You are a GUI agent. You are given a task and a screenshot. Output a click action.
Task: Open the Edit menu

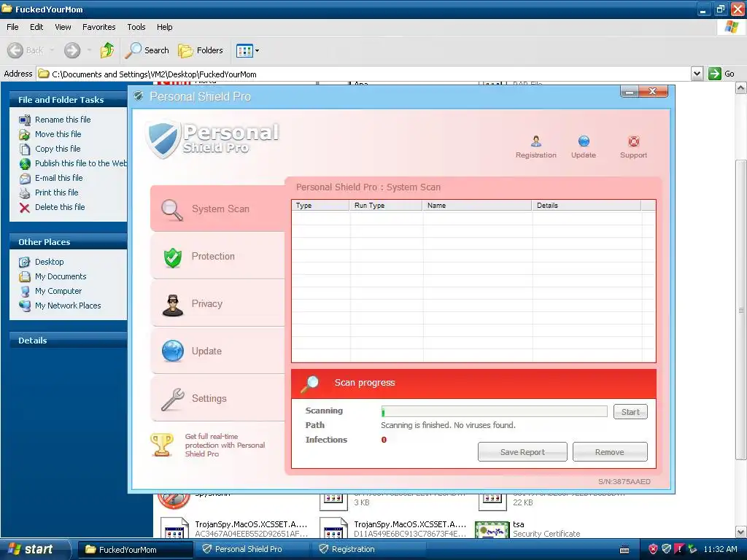click(36, 27)
